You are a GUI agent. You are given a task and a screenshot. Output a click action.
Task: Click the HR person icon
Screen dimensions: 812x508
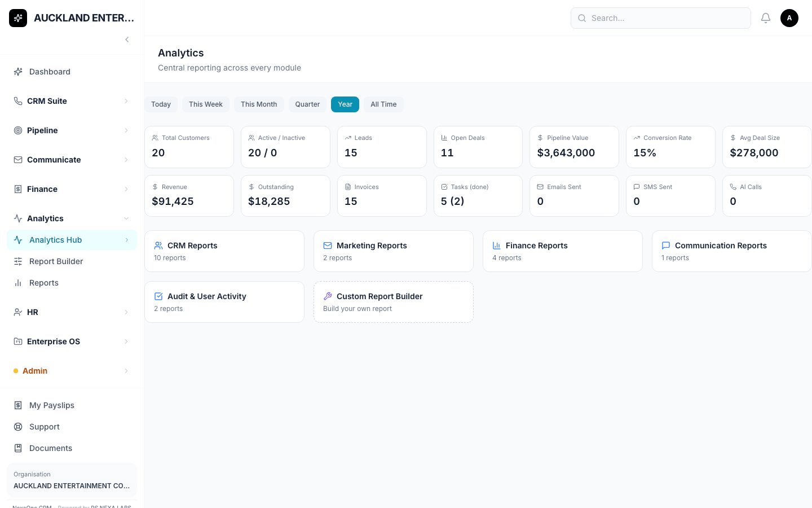point(18,312)
